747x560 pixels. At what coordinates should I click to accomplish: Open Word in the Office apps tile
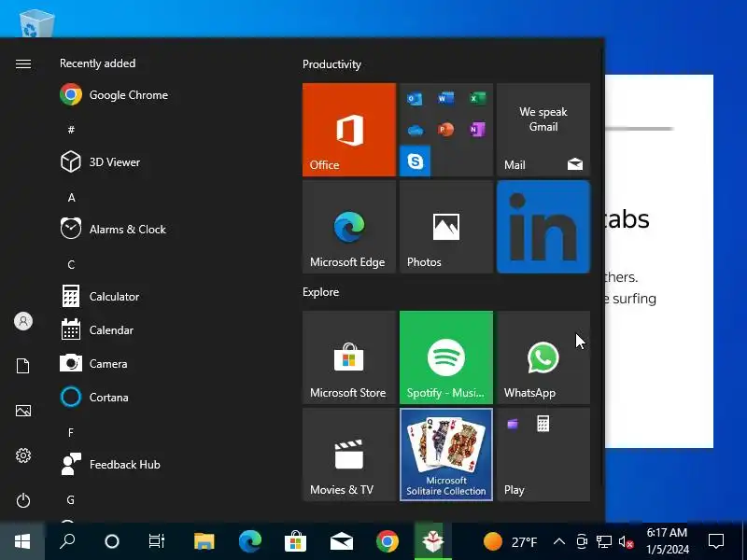[x=446, y=99]
